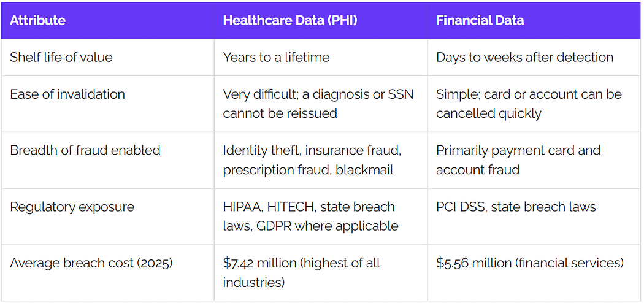Click the Days to weeks after detection cell
644x303 pixels.
tap(534, 58)
